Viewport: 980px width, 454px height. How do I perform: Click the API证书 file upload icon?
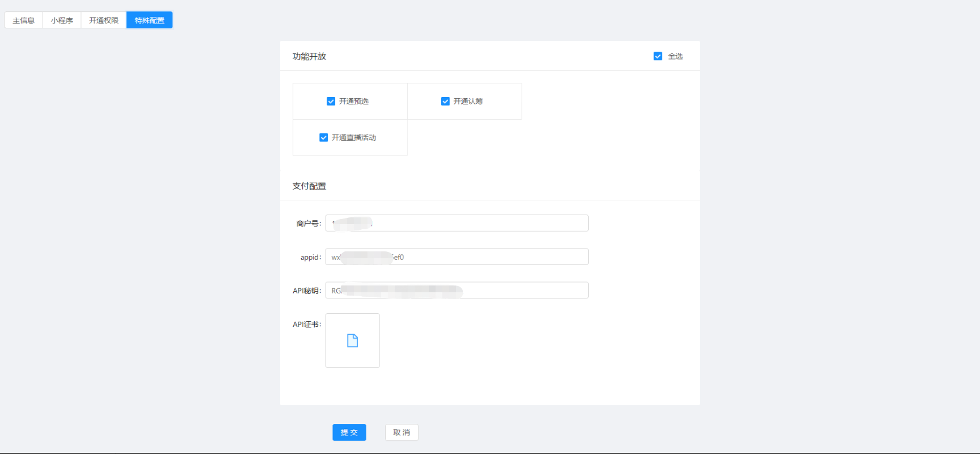coord(352,340)
